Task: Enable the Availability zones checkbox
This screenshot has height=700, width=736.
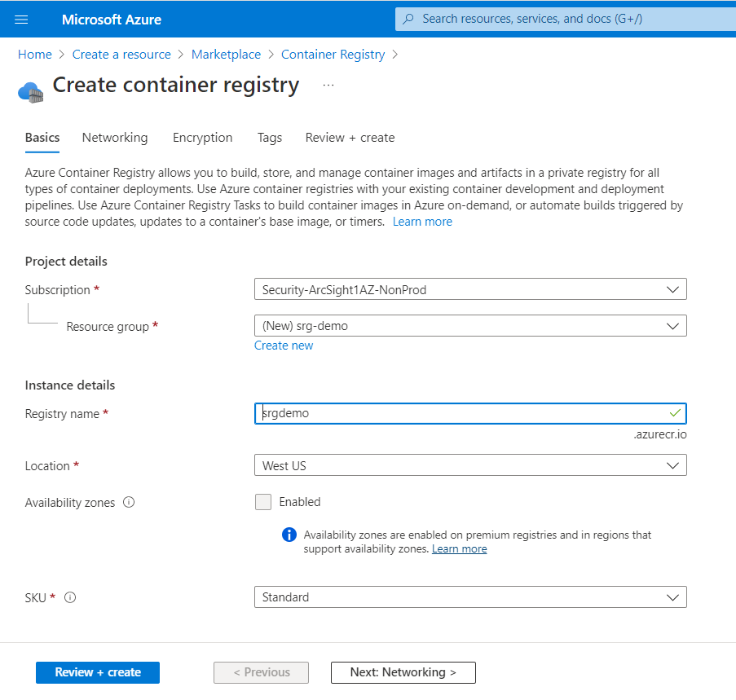Action: (263, 502)
